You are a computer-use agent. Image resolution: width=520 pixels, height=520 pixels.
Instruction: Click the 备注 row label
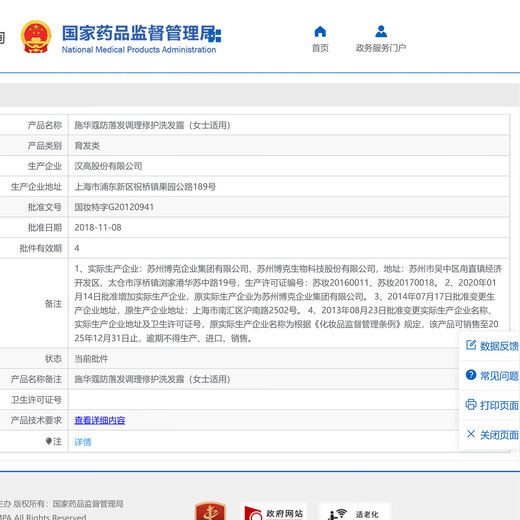point(53,304)
